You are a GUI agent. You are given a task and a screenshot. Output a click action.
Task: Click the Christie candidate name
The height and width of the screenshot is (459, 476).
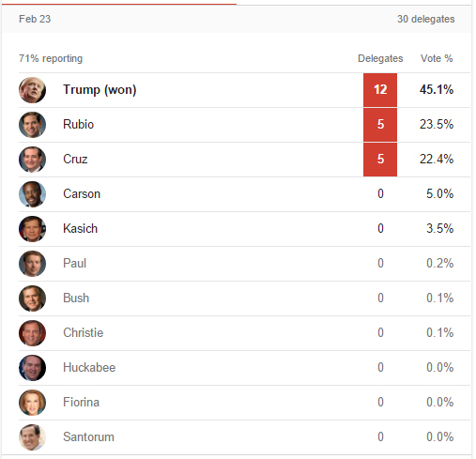point(83,332)
